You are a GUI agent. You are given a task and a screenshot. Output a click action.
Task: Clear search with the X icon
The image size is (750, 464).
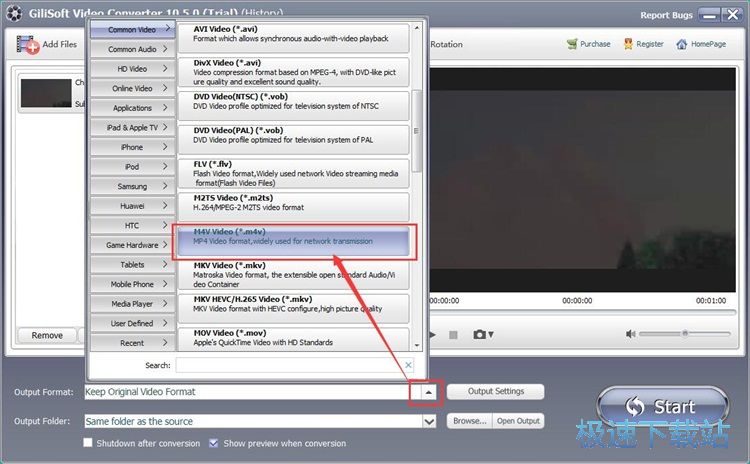408,365
